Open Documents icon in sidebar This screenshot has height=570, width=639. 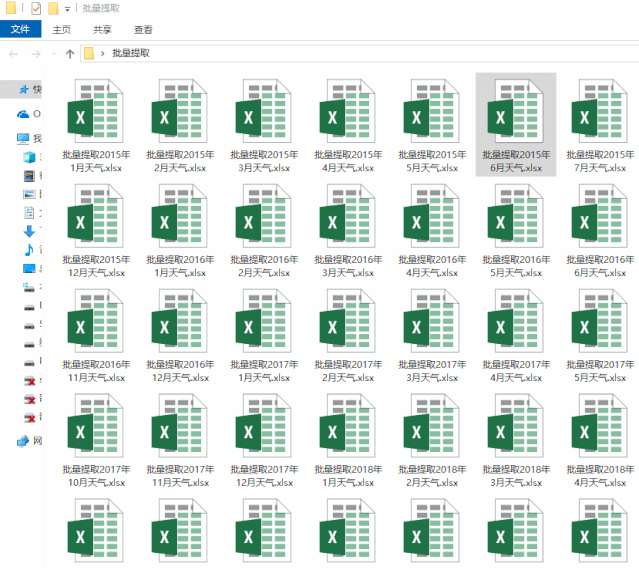pos(29,213)
